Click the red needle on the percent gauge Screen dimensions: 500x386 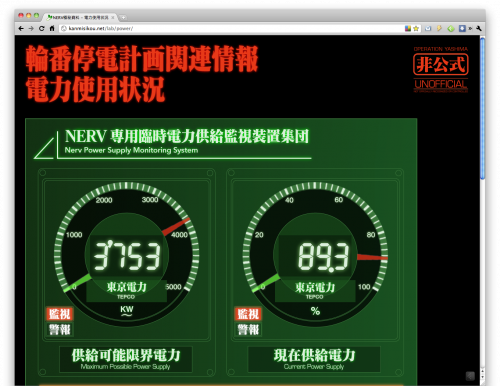[x=372, y=257]
